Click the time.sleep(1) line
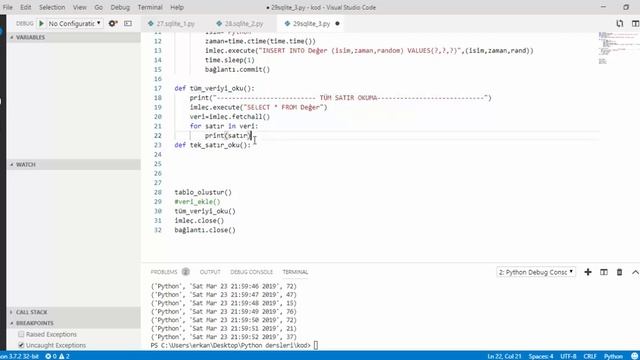The image size is (640, 360). coord(230,60)
